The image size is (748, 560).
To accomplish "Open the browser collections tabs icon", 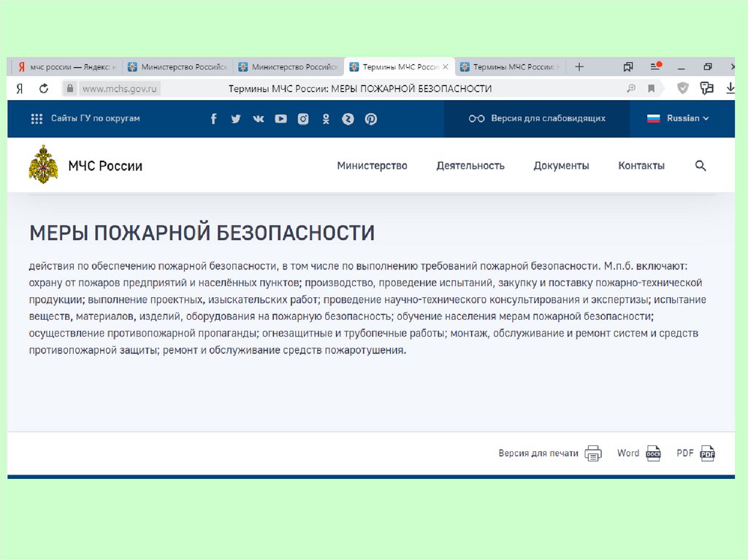I will click(x=628, y=66).
